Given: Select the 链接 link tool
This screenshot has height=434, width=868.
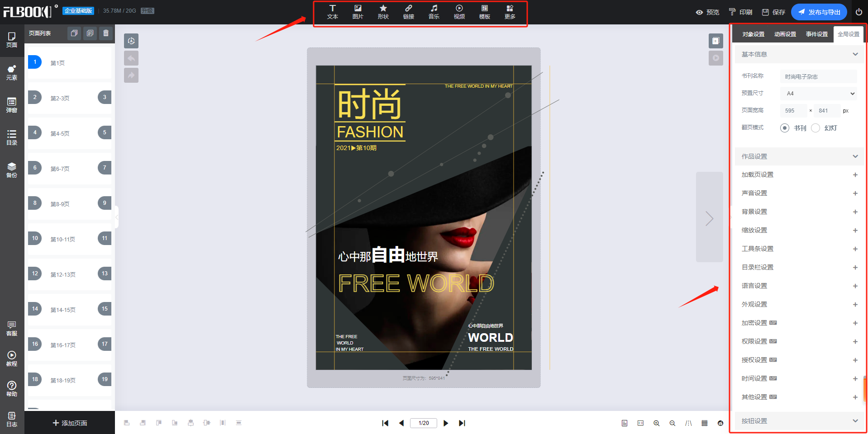Looking at the screenshot, I should pos(409,12).
